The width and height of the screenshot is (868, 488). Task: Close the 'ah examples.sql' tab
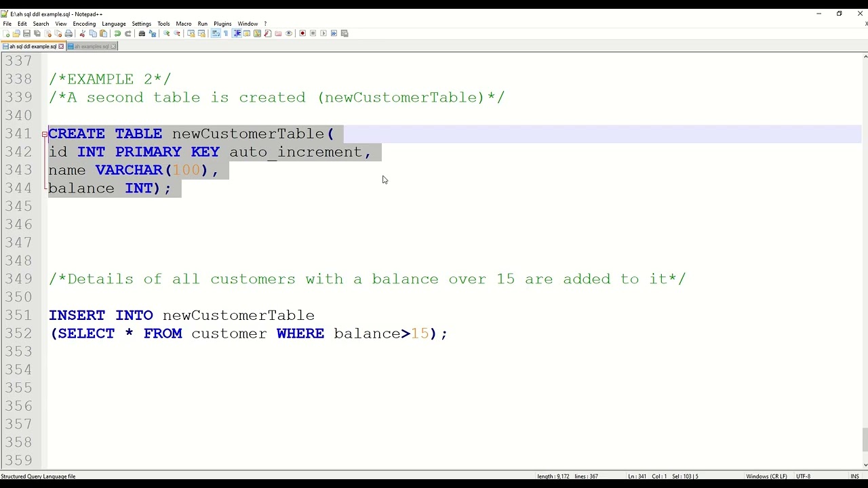[x=114, y=46]
